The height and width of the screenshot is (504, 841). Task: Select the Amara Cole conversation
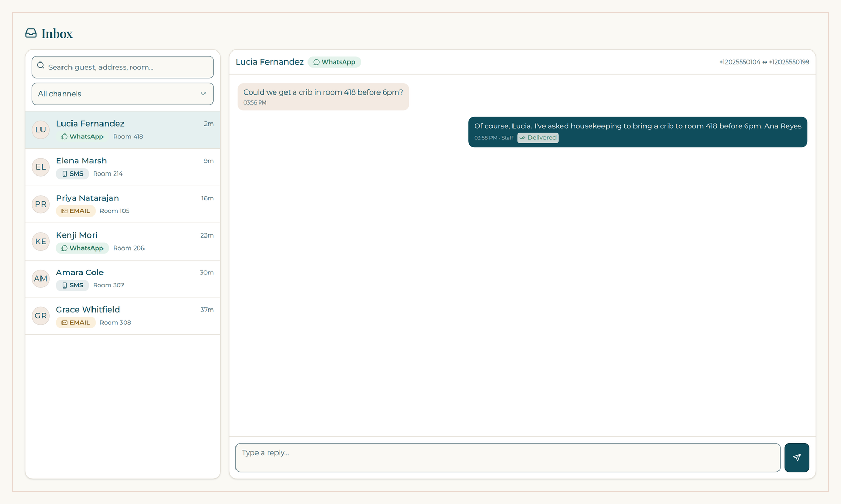pyautogui.click(x=122, y=279)
